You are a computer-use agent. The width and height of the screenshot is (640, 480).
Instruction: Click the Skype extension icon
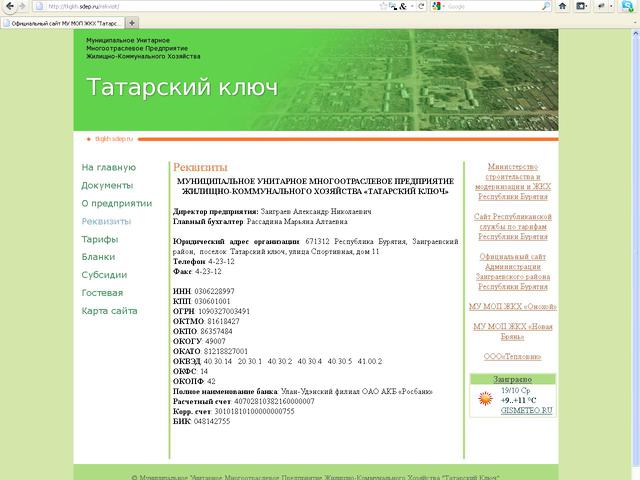click(627, 6)
